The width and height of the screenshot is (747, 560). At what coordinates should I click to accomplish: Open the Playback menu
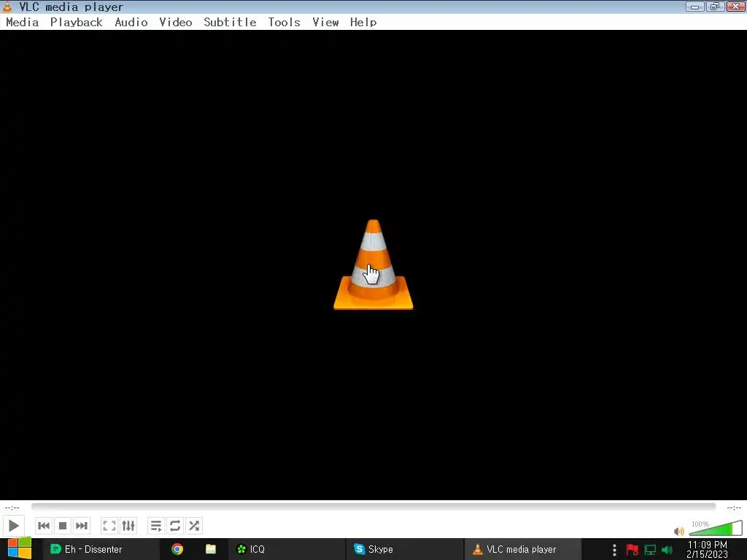(x=76, y=23)
